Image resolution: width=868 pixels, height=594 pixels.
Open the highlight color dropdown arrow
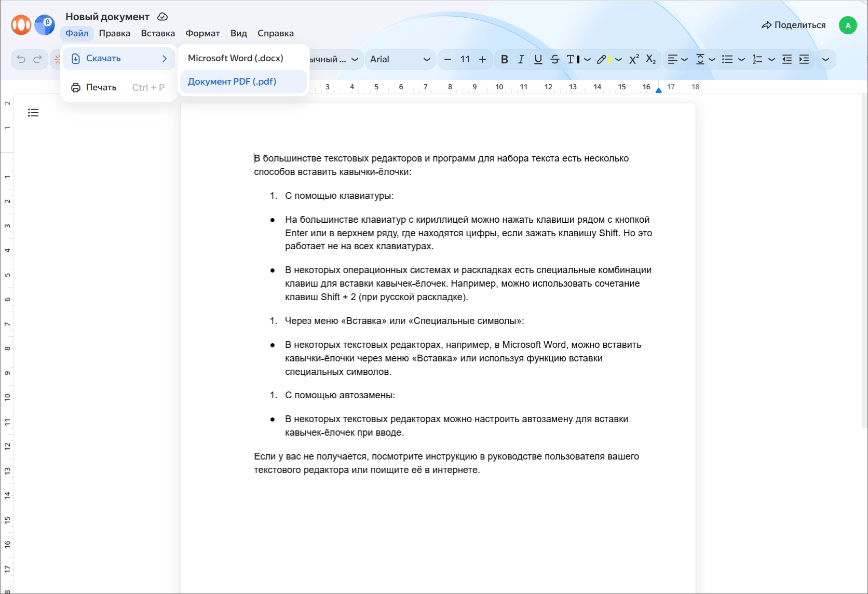[x=618, y=59]
